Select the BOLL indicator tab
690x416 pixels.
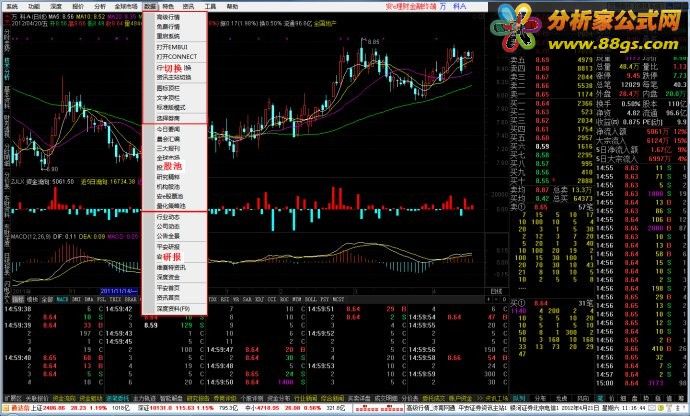tap(311, 299)
